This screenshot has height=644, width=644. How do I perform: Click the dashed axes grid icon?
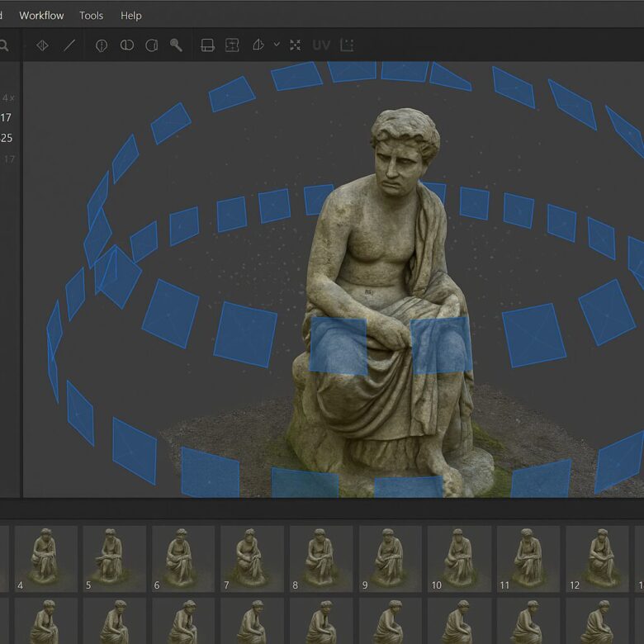click(x=347, y=45)
